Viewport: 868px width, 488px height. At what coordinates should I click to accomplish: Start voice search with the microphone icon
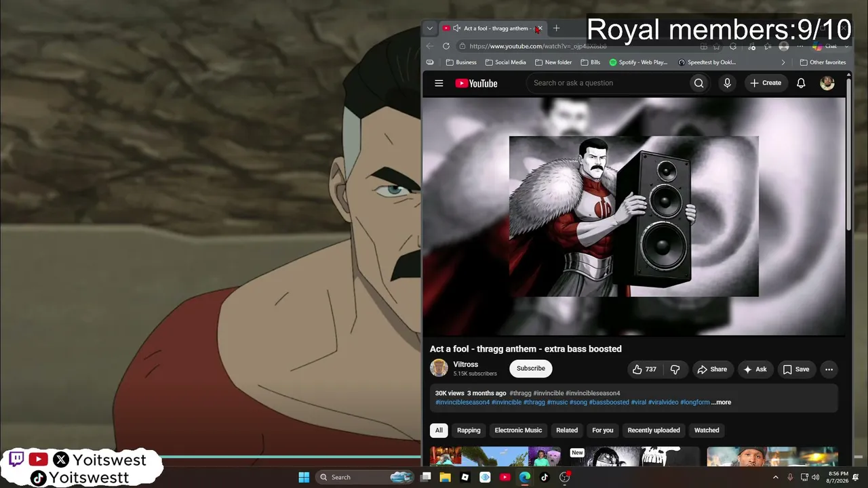727,83
